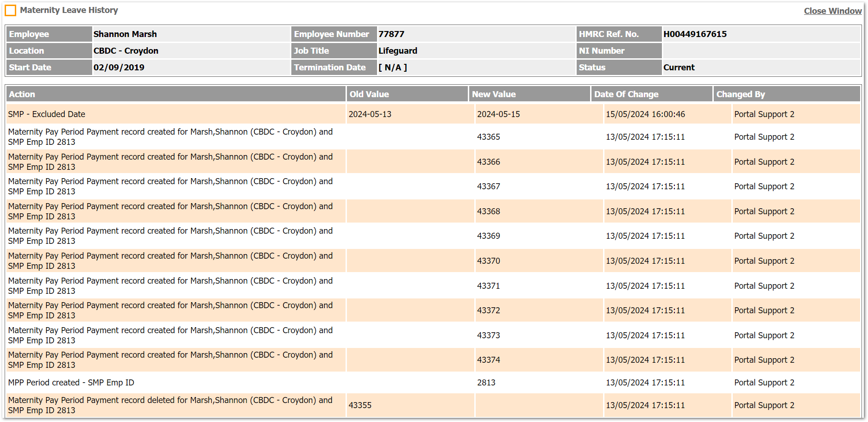
Task: Click the employee number 77877 field
Action: pos(391,34)
